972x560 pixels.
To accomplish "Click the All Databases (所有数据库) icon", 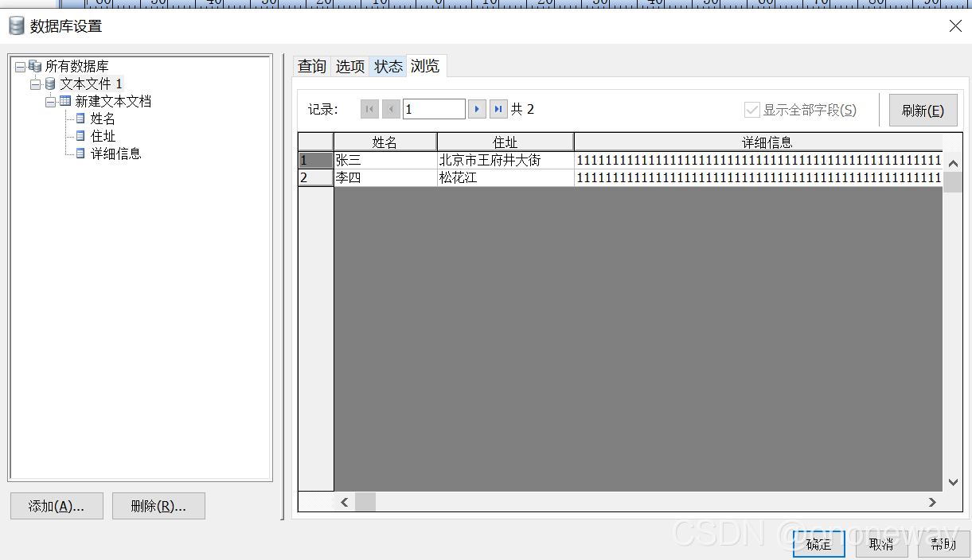I will pos(35,66).
